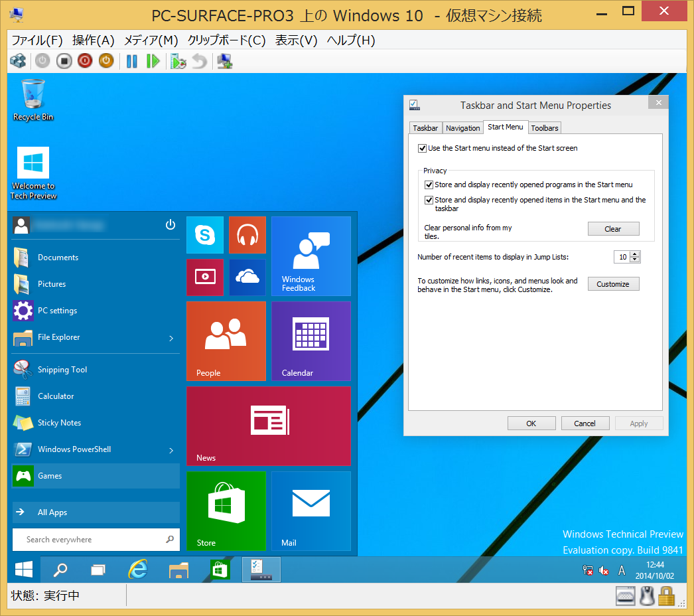
Task: Open Sticky Notes from the Start menu
Action: [96, 422]
